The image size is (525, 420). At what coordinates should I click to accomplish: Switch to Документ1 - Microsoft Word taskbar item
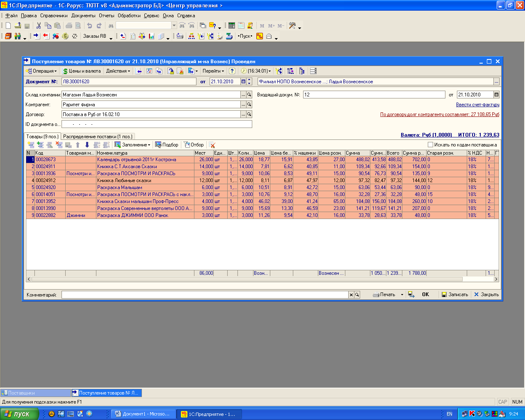144,414
